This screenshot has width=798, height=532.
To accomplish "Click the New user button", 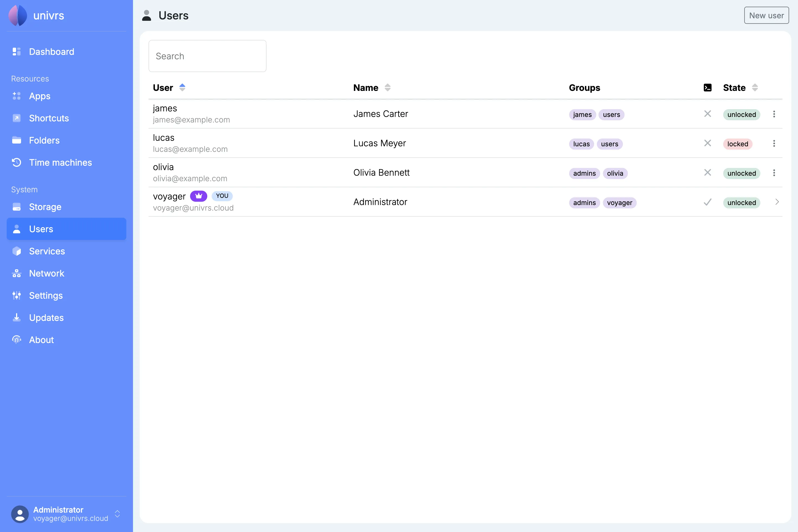I will click(x=766, y=15).
